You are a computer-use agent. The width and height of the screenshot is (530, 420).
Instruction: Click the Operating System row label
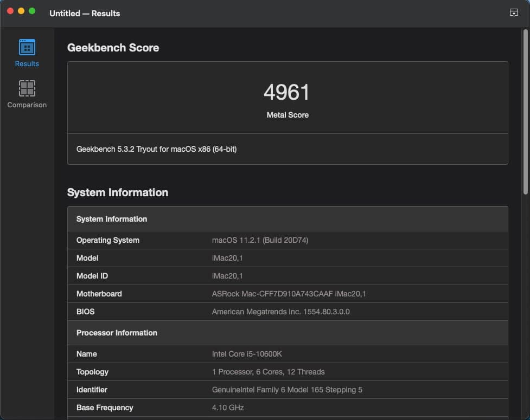pos(108,240)
